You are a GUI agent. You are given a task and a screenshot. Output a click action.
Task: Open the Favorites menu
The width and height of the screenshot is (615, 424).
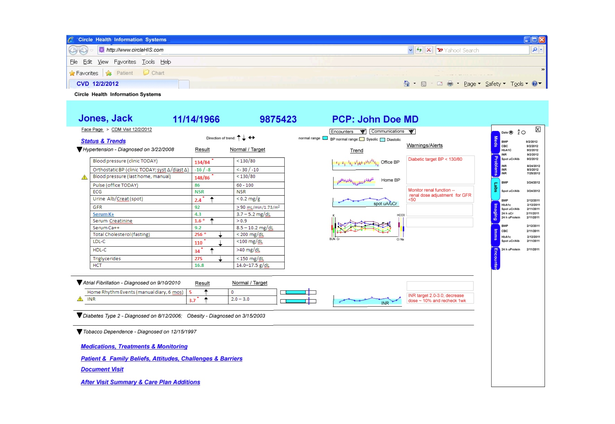pos(125,62)
